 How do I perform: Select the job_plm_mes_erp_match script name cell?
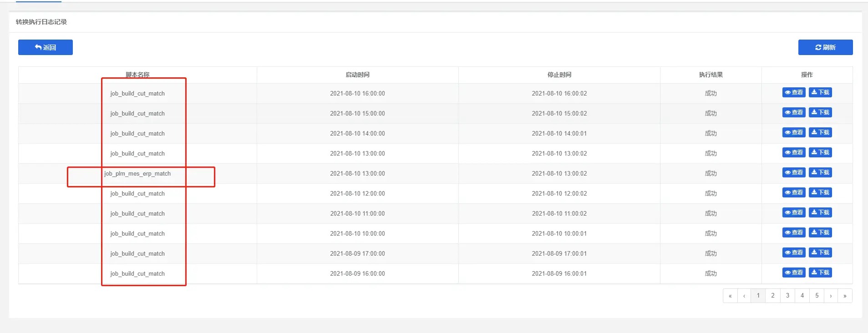click(x=137, y=174)
